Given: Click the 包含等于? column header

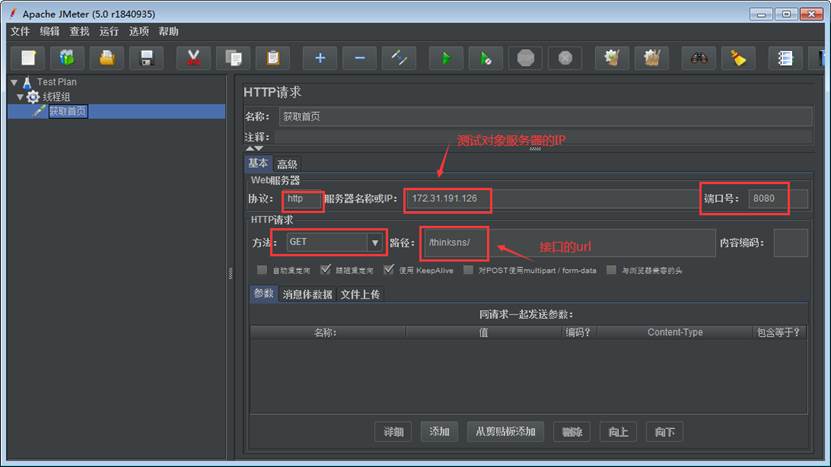Looking at the screenshot, I should pos(779,332).
